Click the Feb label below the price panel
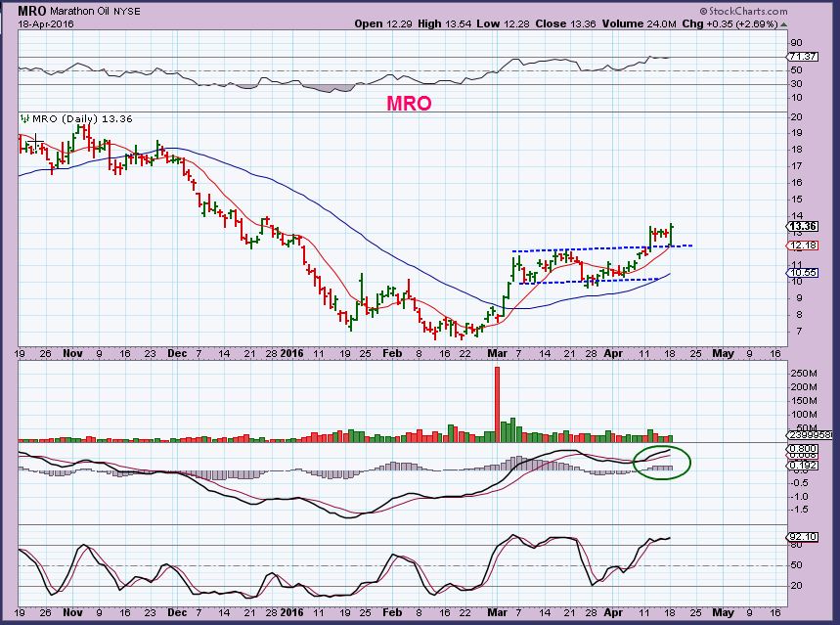The height and width of the screenshot is (625, 840). [x=392, y=353]
